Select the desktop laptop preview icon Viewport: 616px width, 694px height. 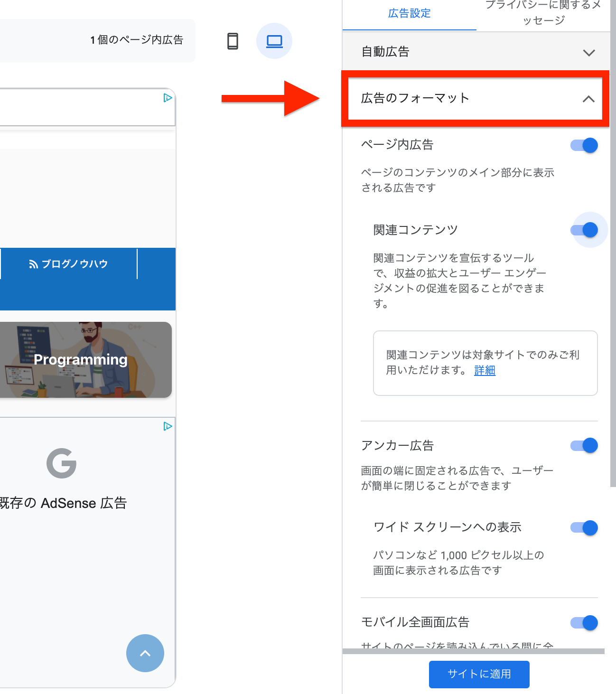click(x=274, y=41)
